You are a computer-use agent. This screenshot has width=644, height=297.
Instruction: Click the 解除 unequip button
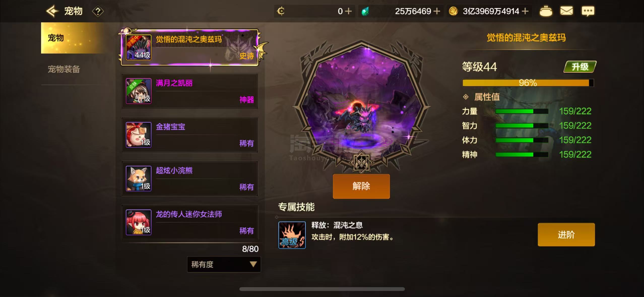pyautogui.click(x=361, y=186)
